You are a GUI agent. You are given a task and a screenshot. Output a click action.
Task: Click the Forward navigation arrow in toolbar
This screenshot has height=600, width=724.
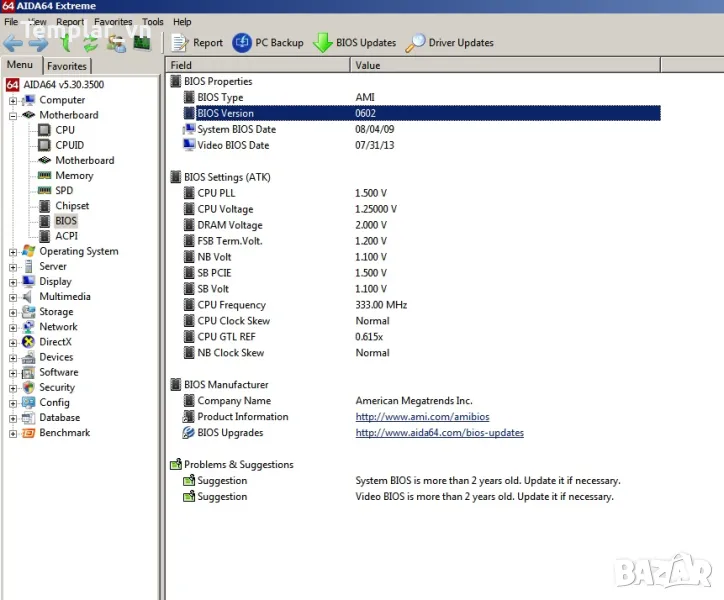pyautogui.click(x=38, y=43)
